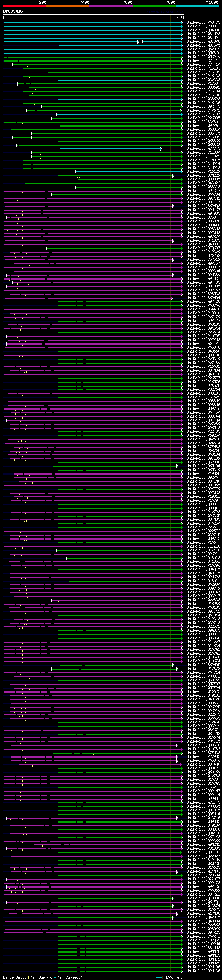Open hit UniRef100_C7FF10

[x=203, y=64]
